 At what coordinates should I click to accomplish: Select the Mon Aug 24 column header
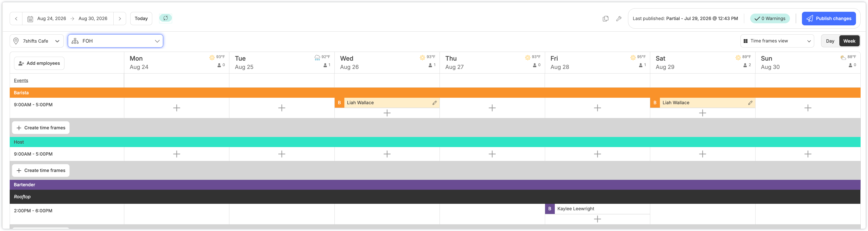tap(176, 62)
